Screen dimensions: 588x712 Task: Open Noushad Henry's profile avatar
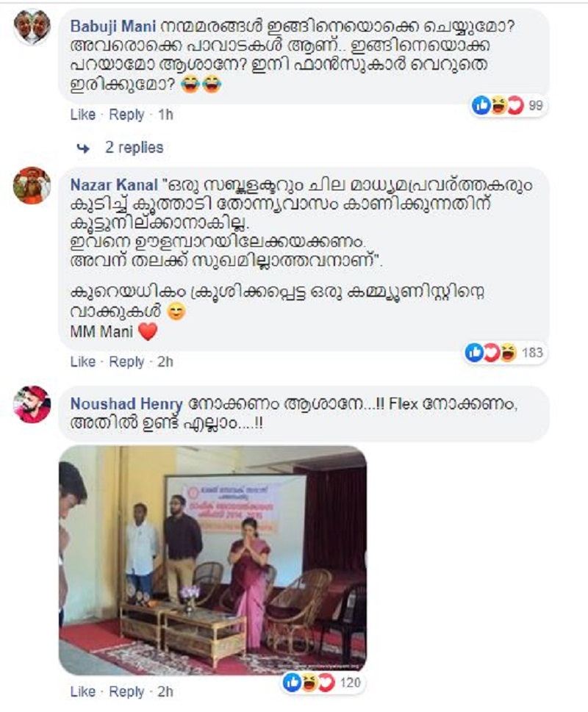[x=32, y=404]
